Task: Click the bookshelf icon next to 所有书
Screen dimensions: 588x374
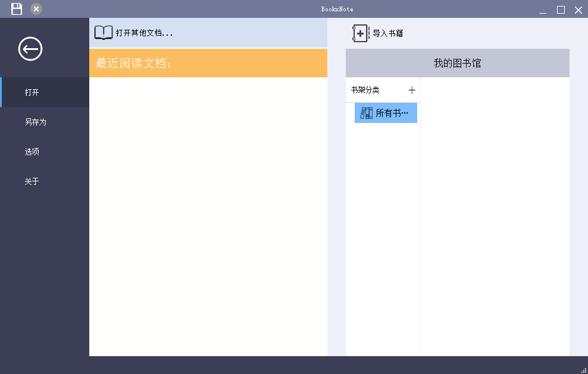Action: (x=367, y=112)
